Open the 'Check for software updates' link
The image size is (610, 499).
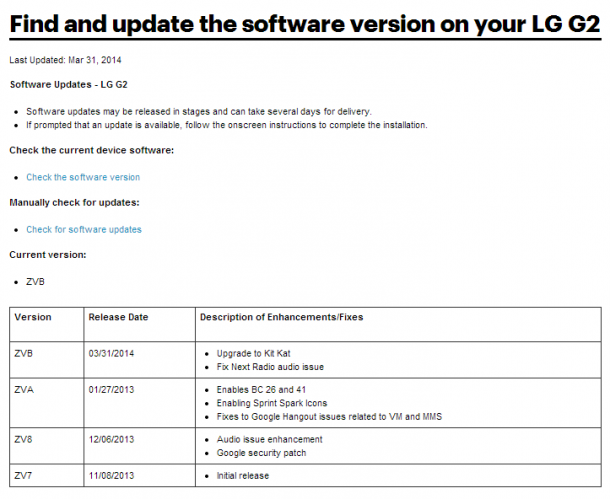[x=84, y=230]
